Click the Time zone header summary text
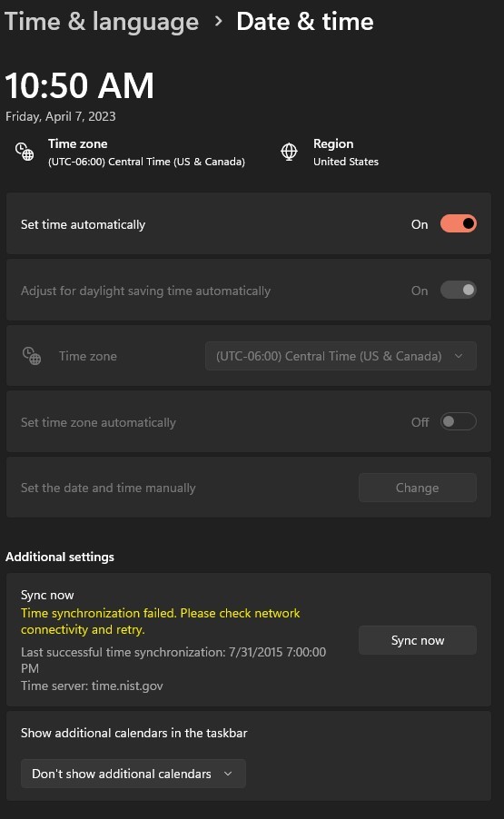 coord(146,152)
